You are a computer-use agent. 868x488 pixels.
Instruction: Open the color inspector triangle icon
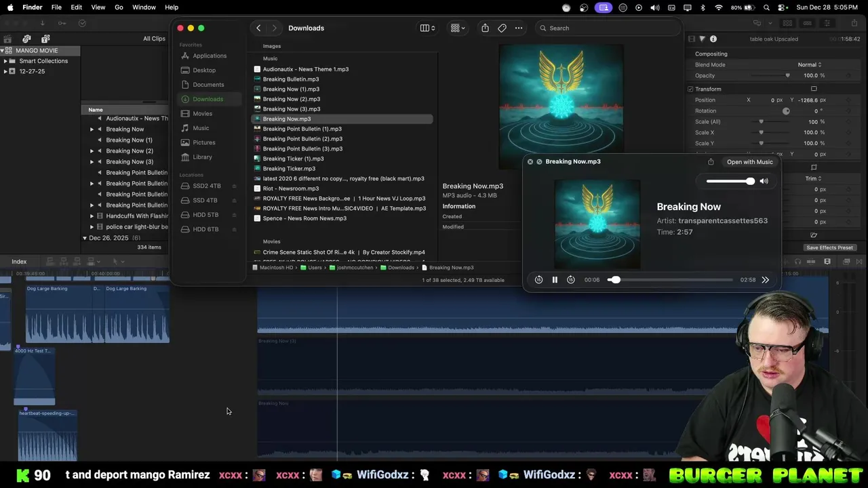(x=702, y=39)
